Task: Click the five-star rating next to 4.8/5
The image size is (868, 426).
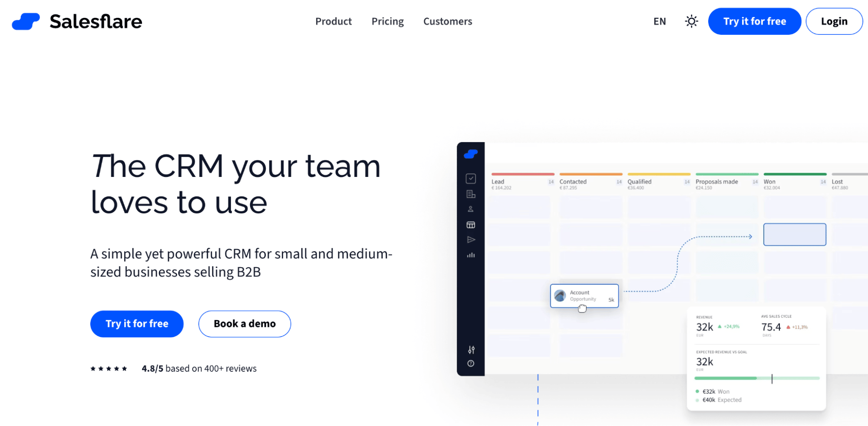Action: [109, 368]
